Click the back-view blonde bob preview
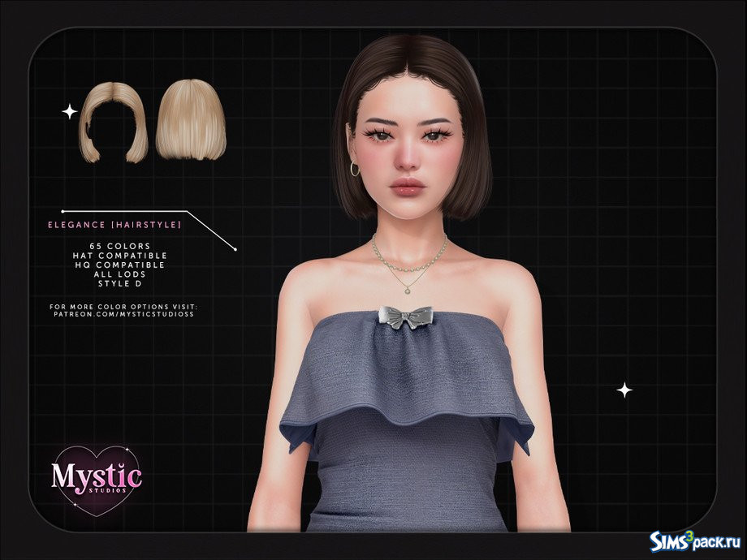 pos(191,119)
